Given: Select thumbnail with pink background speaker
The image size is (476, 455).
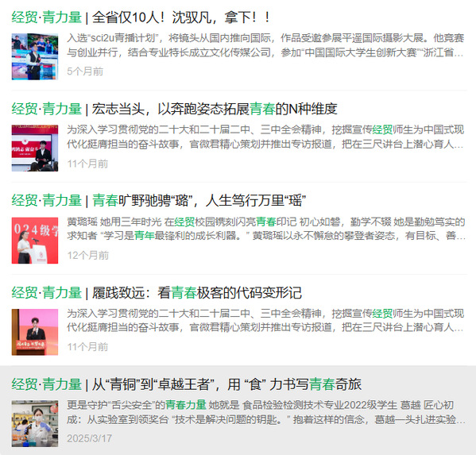Looking at the screenshot, I should 35,332.
